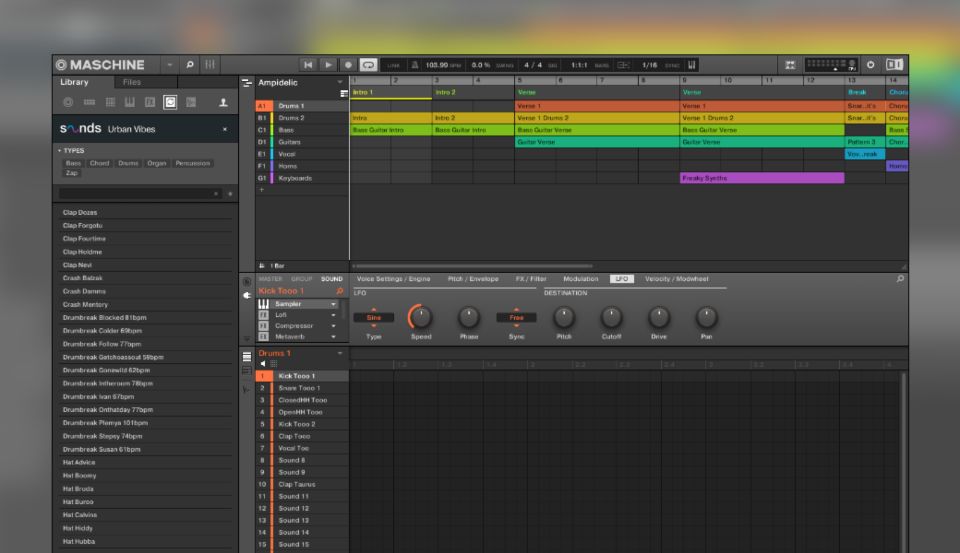960x553 pixels.
Task: Open the Modulation page
Action: tap(580, 279)
